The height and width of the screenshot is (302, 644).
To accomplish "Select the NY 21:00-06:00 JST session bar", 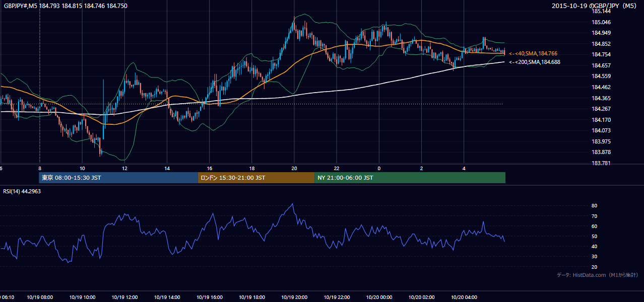I will (410, 178).
